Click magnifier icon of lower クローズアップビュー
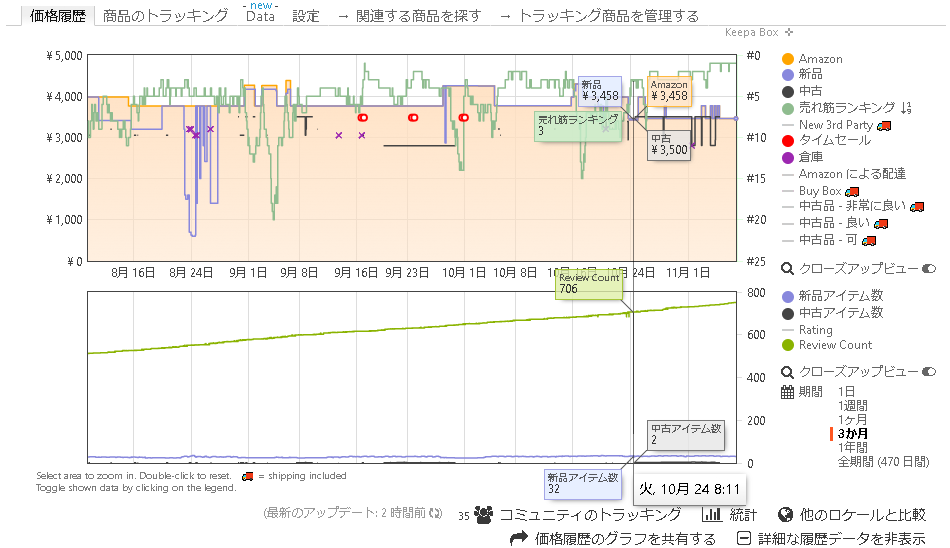Viewport: 950px width, 548px height. [x=787, y=372]
